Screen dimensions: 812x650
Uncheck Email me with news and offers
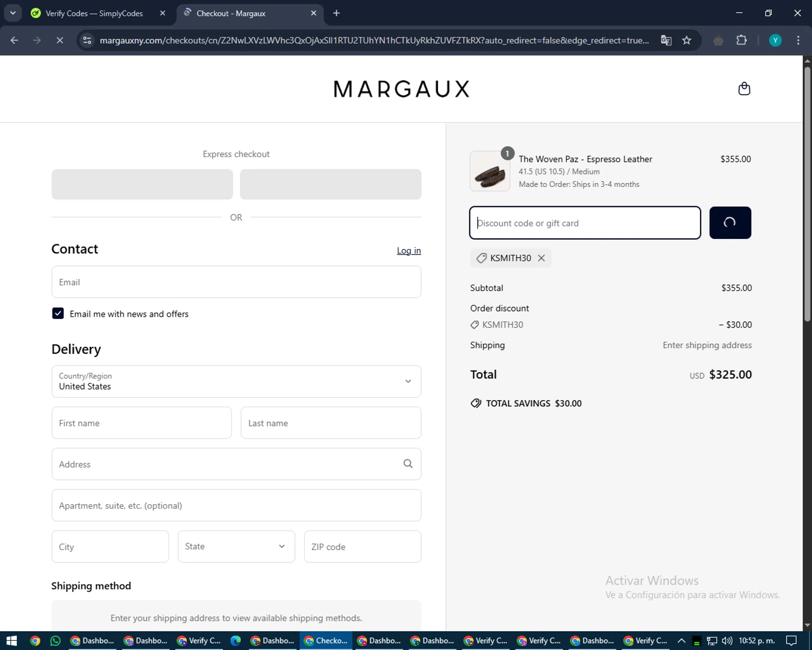58,314
